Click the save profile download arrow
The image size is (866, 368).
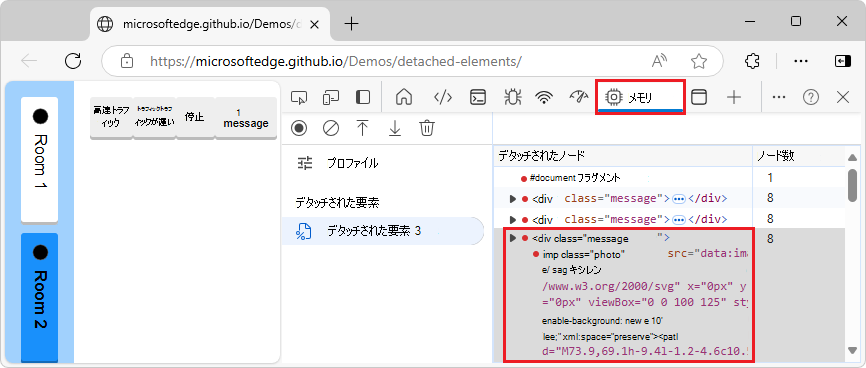(394, 128)
